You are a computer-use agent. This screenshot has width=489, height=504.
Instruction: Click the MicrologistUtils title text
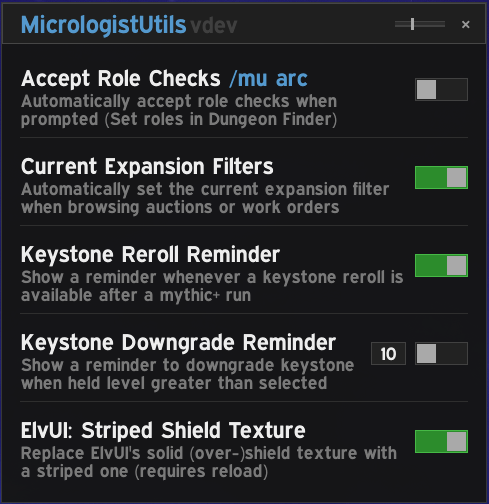(x=103, y=25)
